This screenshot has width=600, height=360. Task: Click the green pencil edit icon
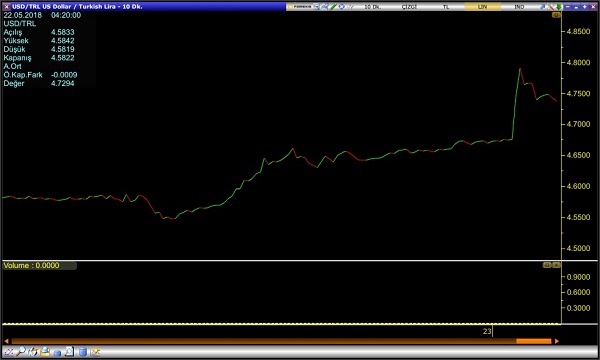coord(333,7)
